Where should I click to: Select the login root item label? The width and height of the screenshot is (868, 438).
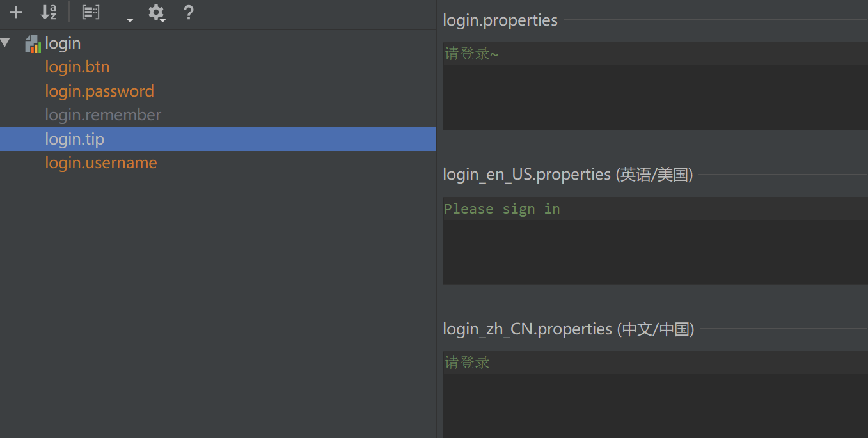point(63,43)
